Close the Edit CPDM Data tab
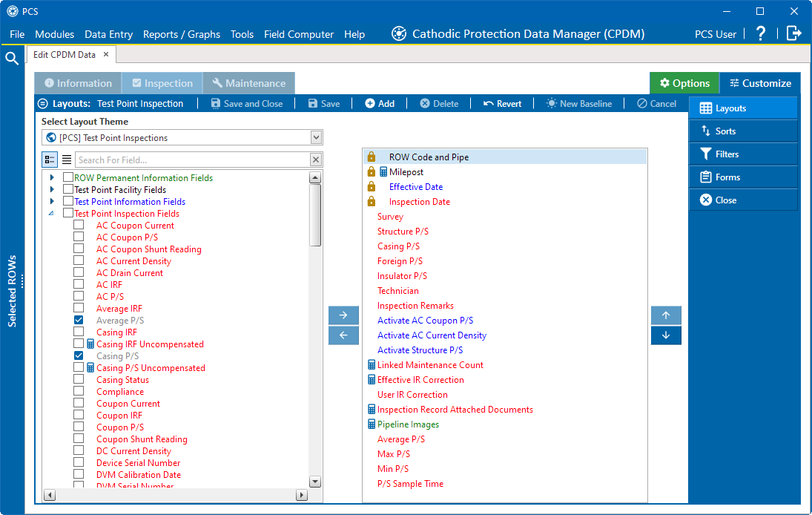The height and width of the screenshot is (515, 812). 106,54
